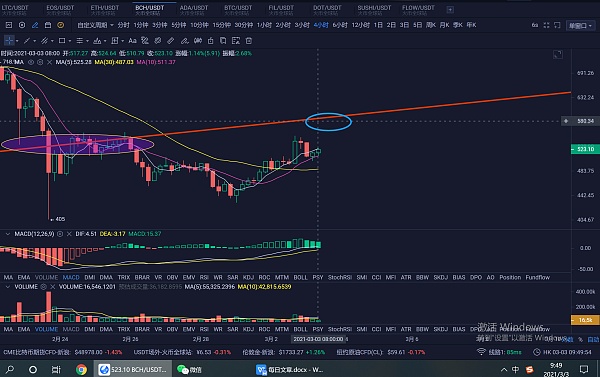Switch to the SUSHI/USDT tab
Image resolution: width=600 pixels, height=377 pixels.
(x=374, y=10)
